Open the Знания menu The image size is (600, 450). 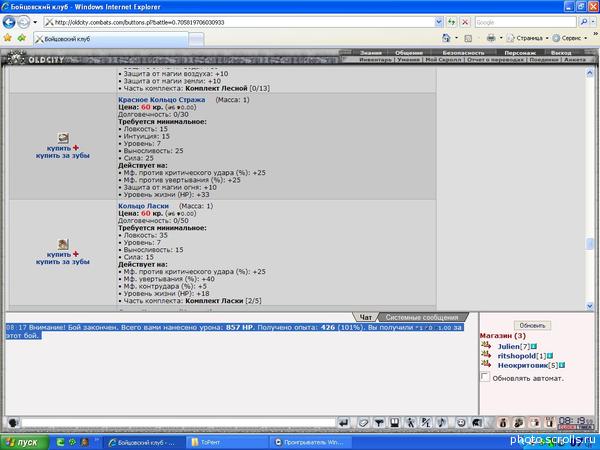point(370,53)
